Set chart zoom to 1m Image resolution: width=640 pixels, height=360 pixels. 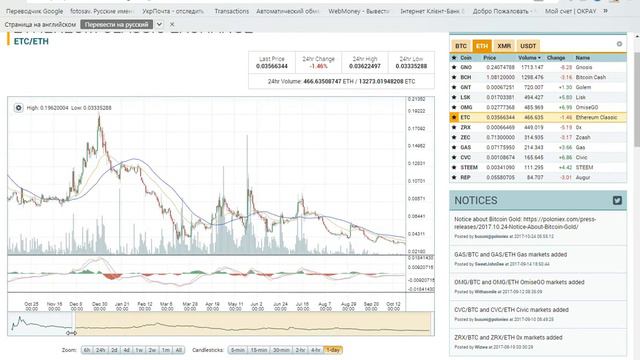(x=165, y=350)
